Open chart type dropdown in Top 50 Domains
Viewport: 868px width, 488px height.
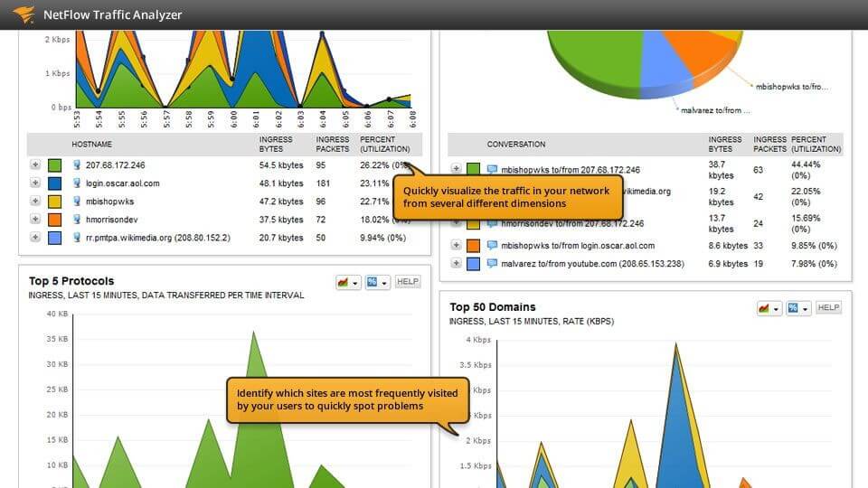coord(769,308)
